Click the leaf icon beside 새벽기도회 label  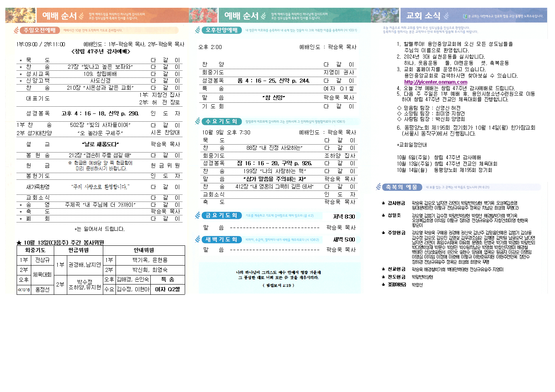[198, 239]
